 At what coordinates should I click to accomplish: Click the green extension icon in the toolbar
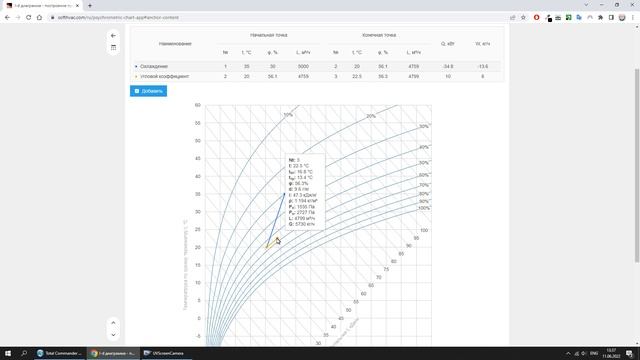[568, 18]
